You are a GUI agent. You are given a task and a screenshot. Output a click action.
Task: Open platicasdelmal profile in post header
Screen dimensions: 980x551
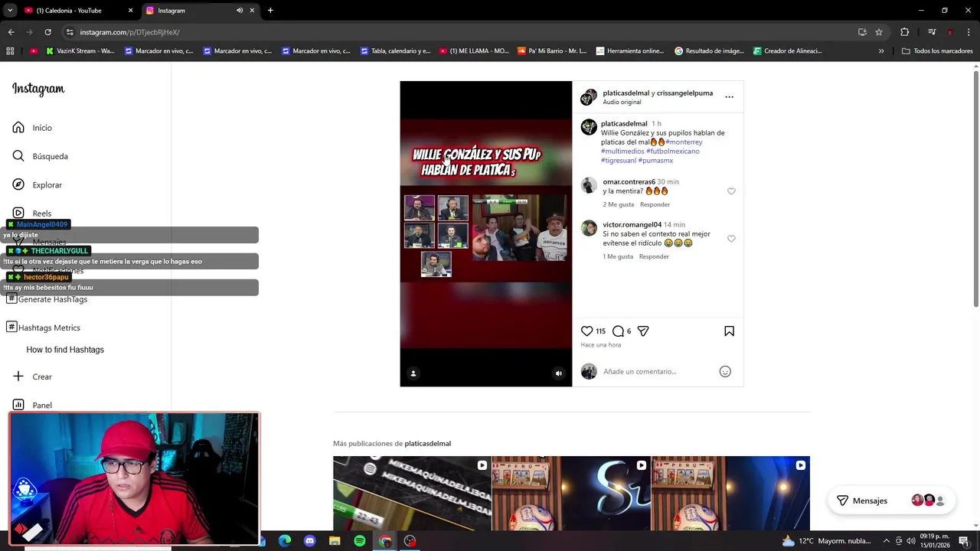pyautogui.click(x=626, y=93)
